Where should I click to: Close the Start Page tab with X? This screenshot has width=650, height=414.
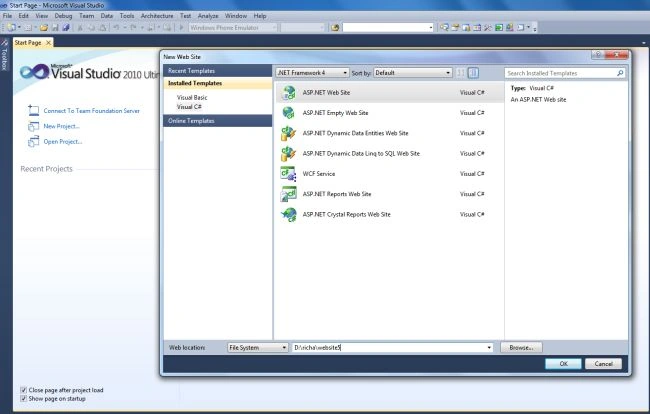coord(48,43)
